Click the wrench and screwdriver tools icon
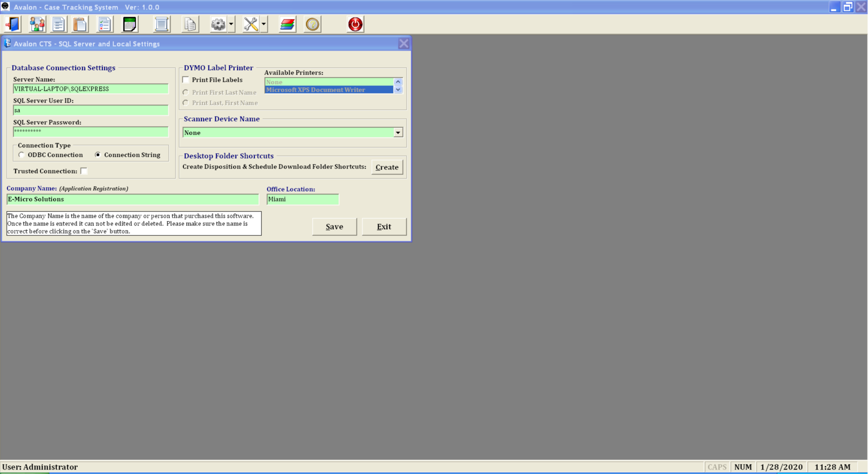This screenshot has width=868, height=474. [251, 24]
